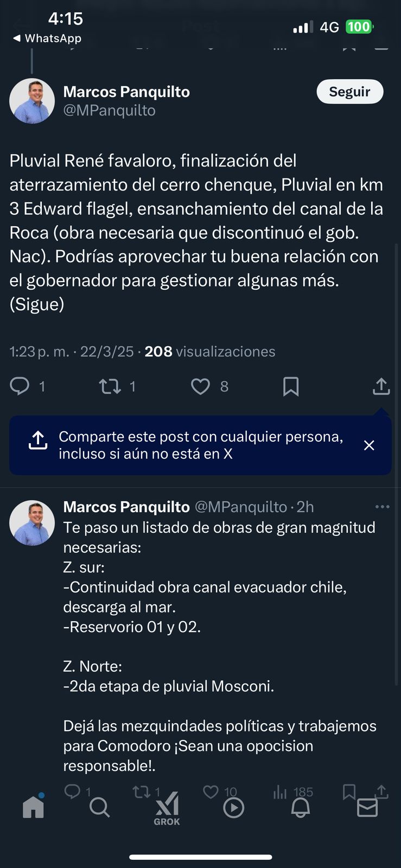The height and width of the screenshot is (868, 401).
Task: Dismiss the share post tooltip banner
Action: coord(369,445)
